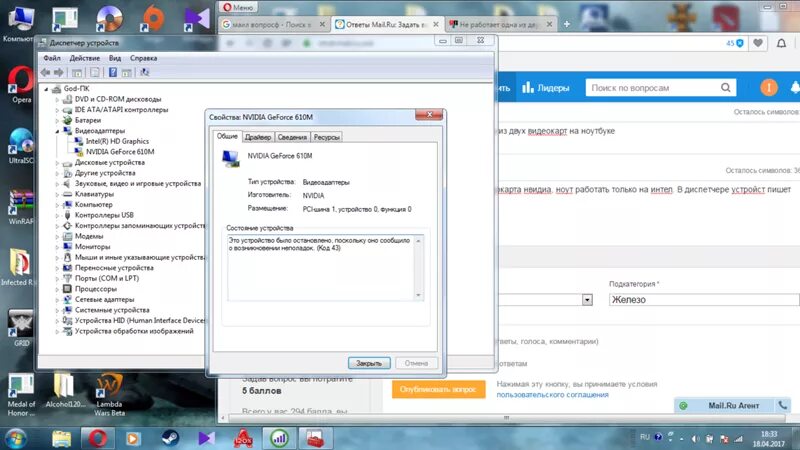This screenshot has width=800, height=450.
Task: Click the Steam icon on taskbar
Action: coord(170,438)
